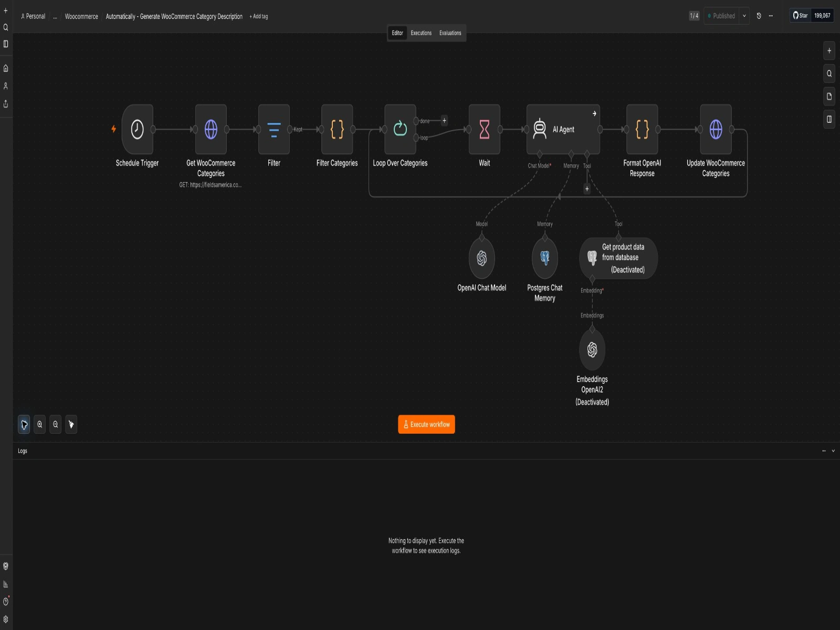Screen dimensions: 840x630
Task: Click the Kept label on Filter output
Action: (x=298, y=129)
